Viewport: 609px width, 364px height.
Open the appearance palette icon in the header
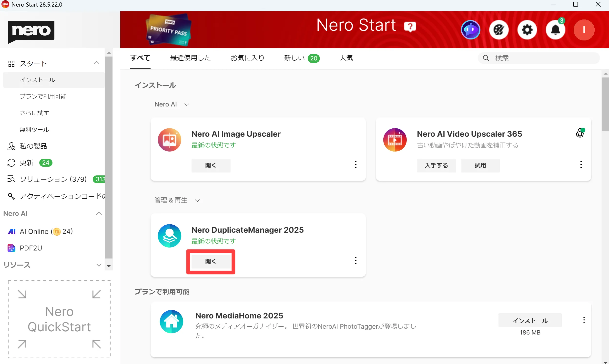[x=499, y=30]
